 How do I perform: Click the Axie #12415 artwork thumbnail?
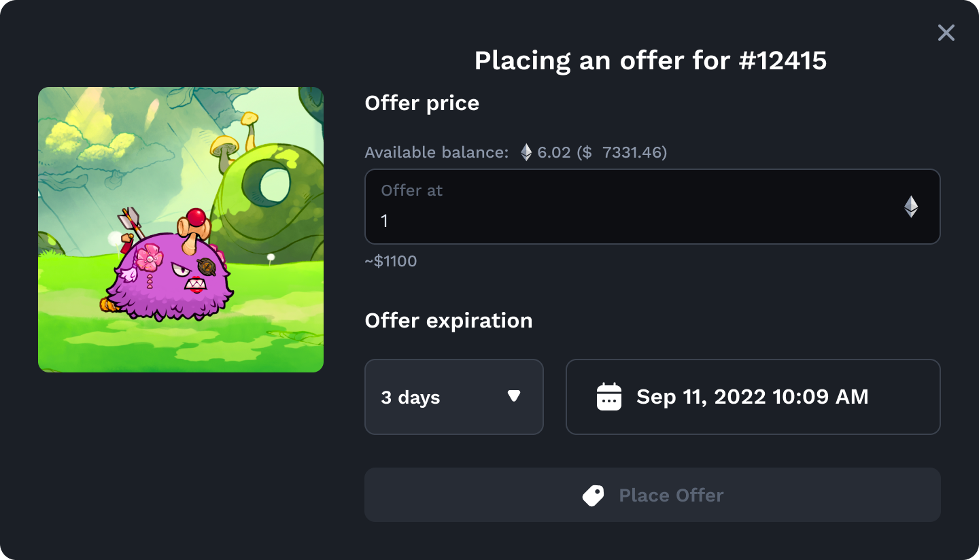coord(181,228)
